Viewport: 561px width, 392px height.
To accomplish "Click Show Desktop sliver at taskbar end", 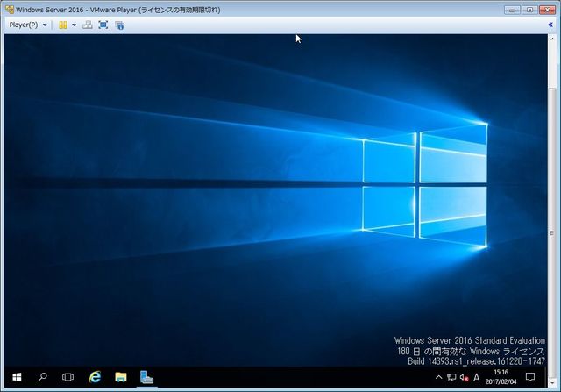I will (x=546, y=377).
